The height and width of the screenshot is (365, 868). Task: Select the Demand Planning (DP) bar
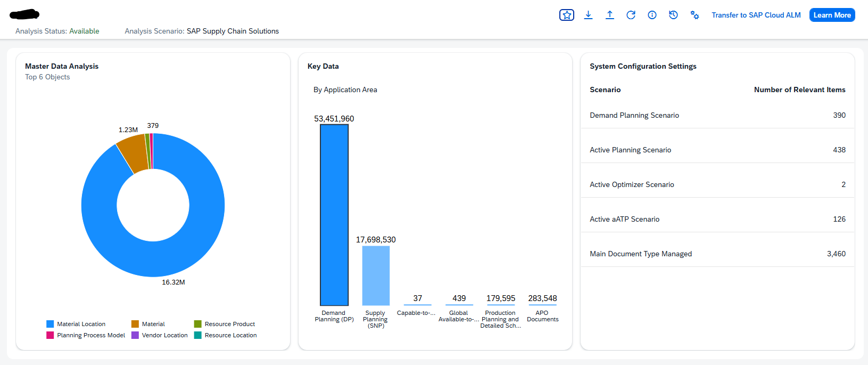[x=334, y=215]
